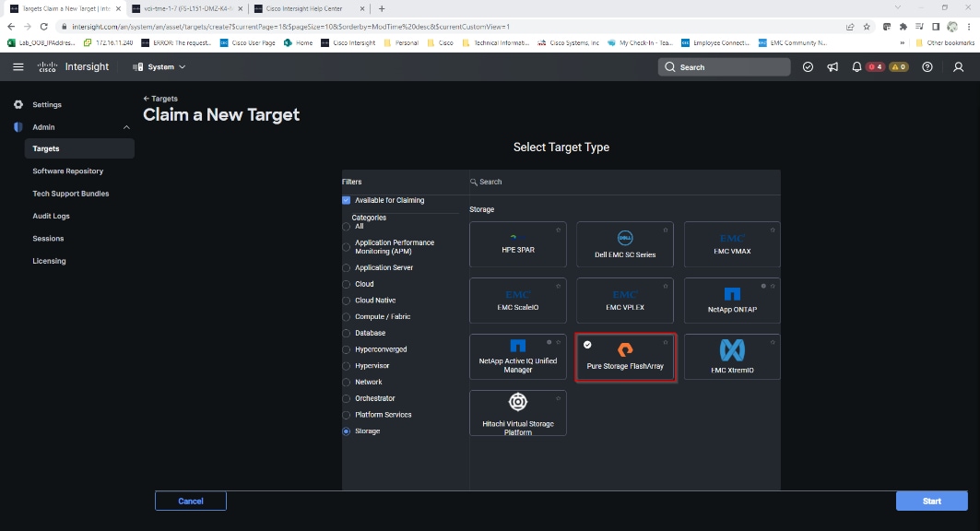The width and height of the screenshot is (980, 531).
Task: Select the Storage category radio button
Action: pos(347,431)
